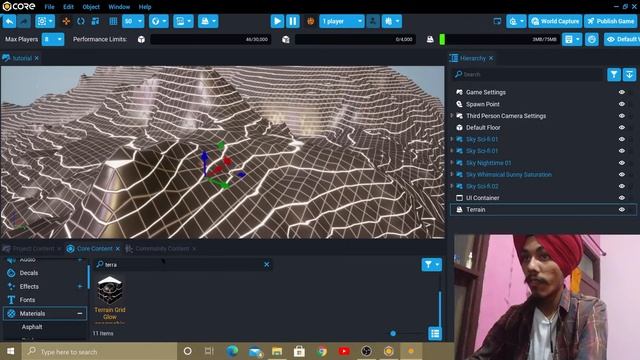
Task: Open the bug/debug options dropdown
Action: tap(392, 21)
